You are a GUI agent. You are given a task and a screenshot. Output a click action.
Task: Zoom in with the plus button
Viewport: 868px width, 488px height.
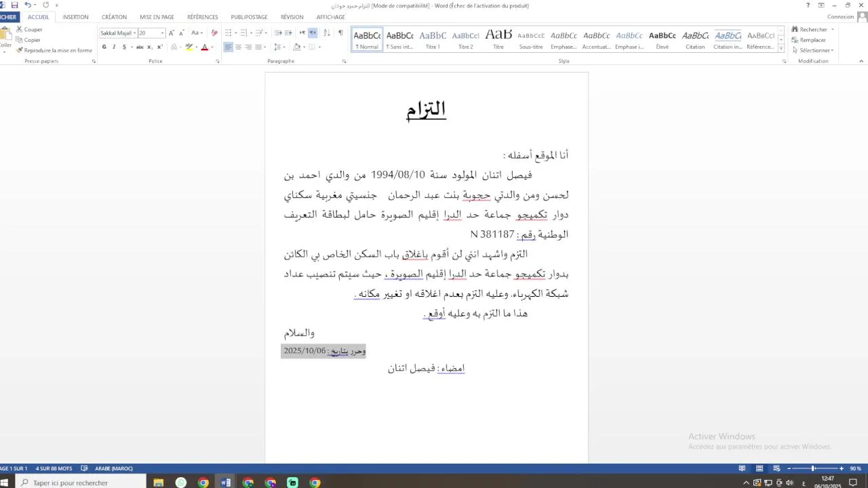(x=842, y=468)
